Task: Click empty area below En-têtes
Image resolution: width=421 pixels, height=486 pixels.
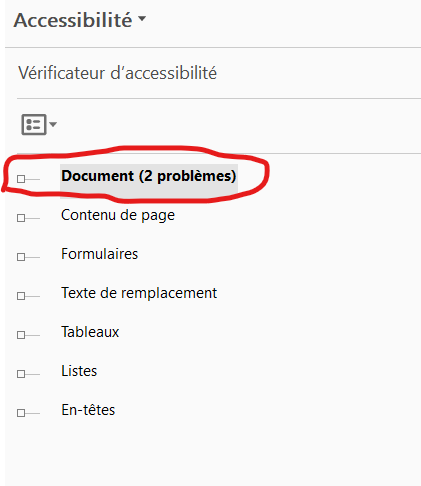Action: tap(213, 453)
